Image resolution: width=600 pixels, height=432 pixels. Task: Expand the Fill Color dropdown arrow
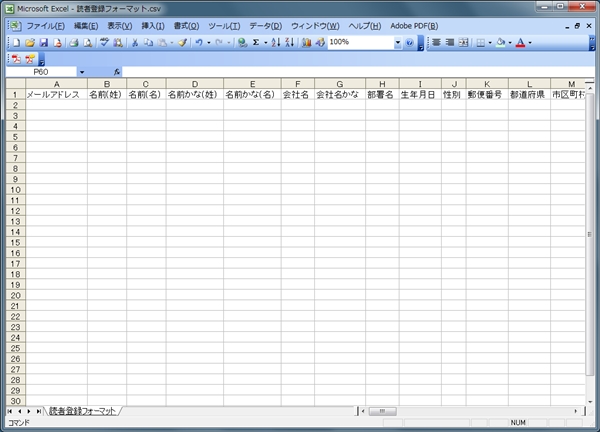(x=510, y=42)
